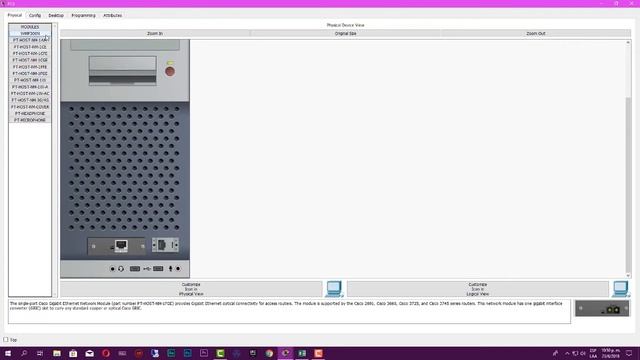This screenshot has height=360, width=640.
Task: Open the Config tab
Action: pos(35,15)
